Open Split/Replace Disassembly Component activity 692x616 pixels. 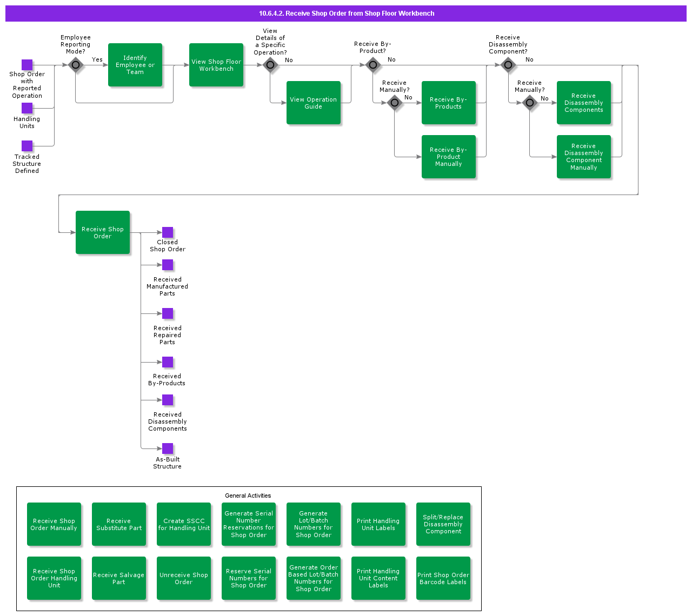tap(443, 524)
